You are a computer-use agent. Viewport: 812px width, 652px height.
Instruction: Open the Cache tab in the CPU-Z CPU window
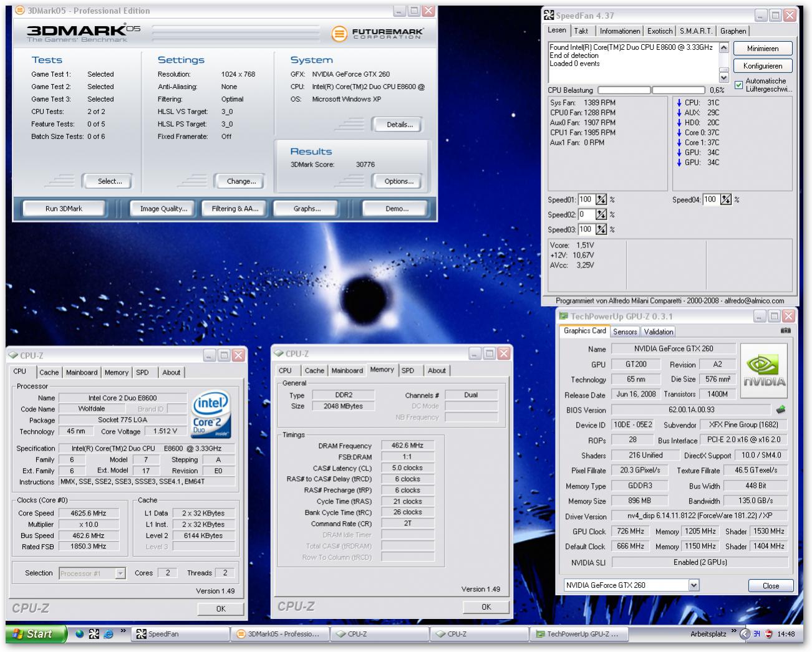tap(49, 372)
